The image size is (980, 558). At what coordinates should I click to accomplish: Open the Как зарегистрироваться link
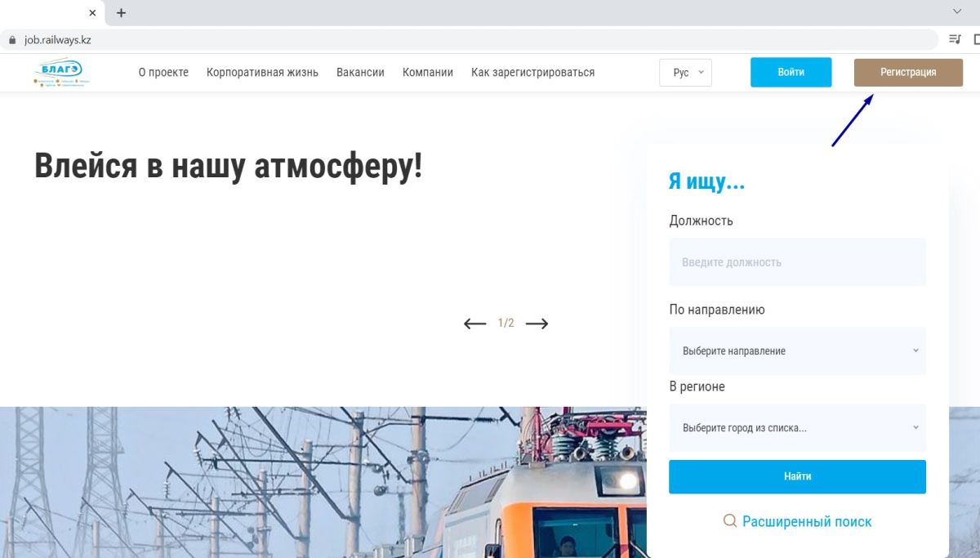pos(532,72)
